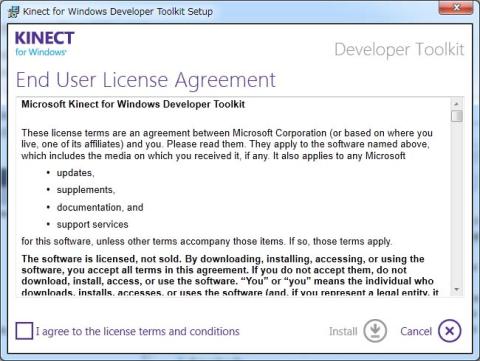
Task: Click the setup installer icon in title bar
Action: coord(14,12)
